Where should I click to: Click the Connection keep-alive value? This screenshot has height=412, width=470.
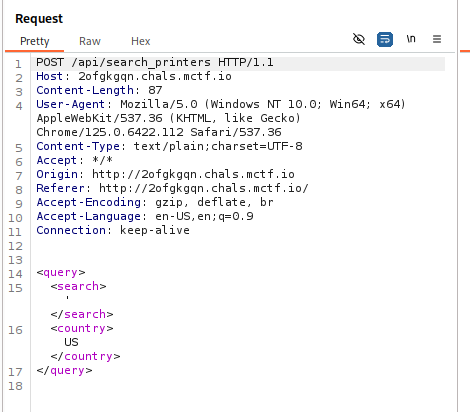coord(155,230)
